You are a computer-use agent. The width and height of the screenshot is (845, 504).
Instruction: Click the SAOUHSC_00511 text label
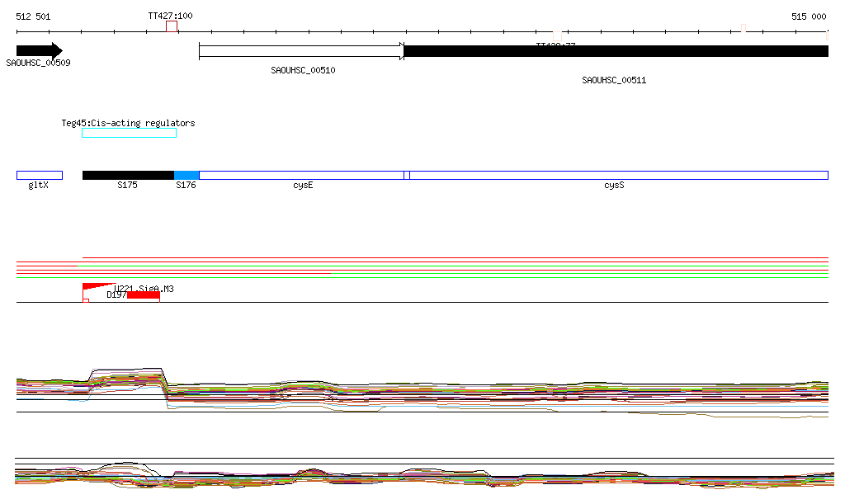[614, 80]
